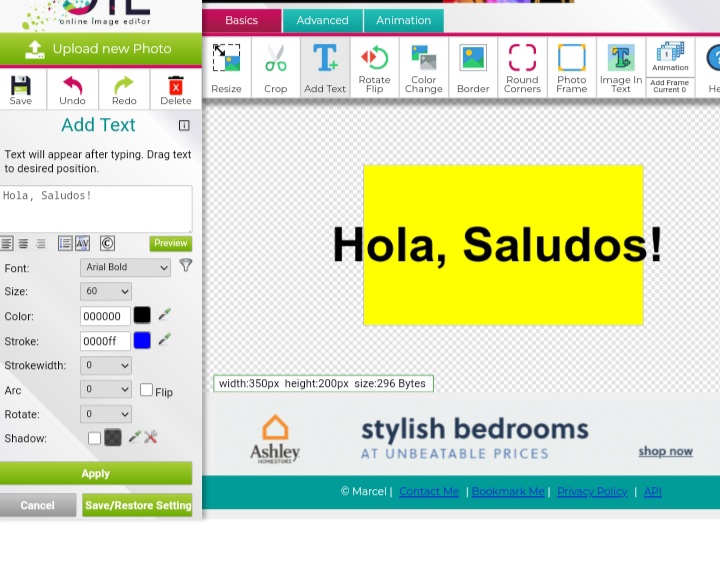Open the Color Change tool
Screen dimensions: 720x570
pos(423,68)
